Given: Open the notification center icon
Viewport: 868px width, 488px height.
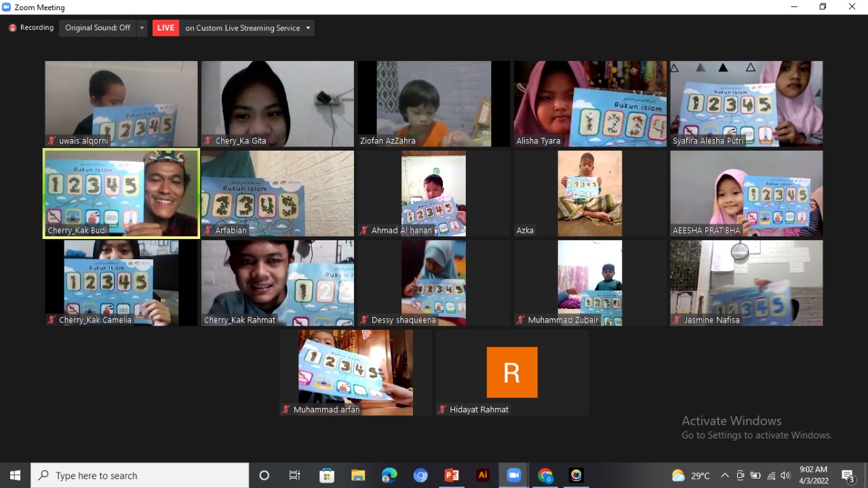Looking at the screenshot, I should (x=848, y=475).
